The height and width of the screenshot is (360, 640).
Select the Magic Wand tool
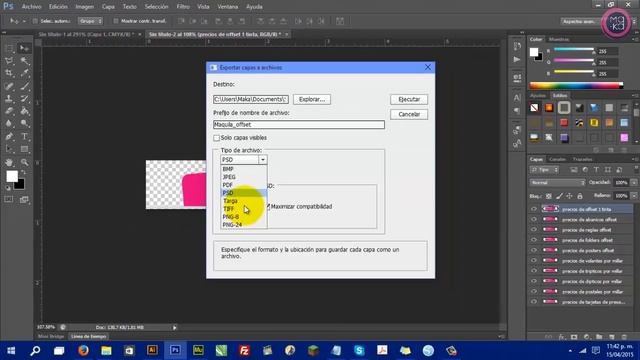pyautogui.click(x=24, y=61)
